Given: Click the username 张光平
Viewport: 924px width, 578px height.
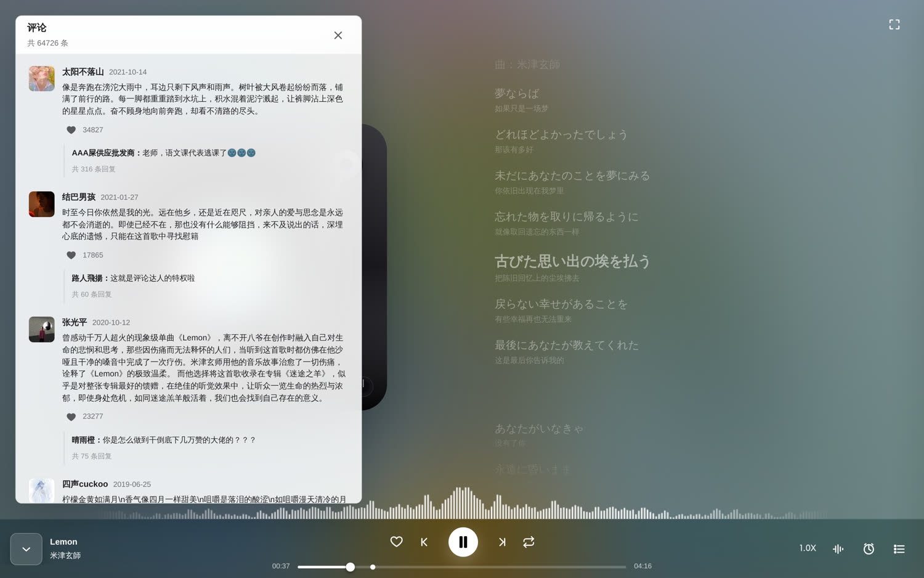Looking at the screenshot, I should point(75,322).
